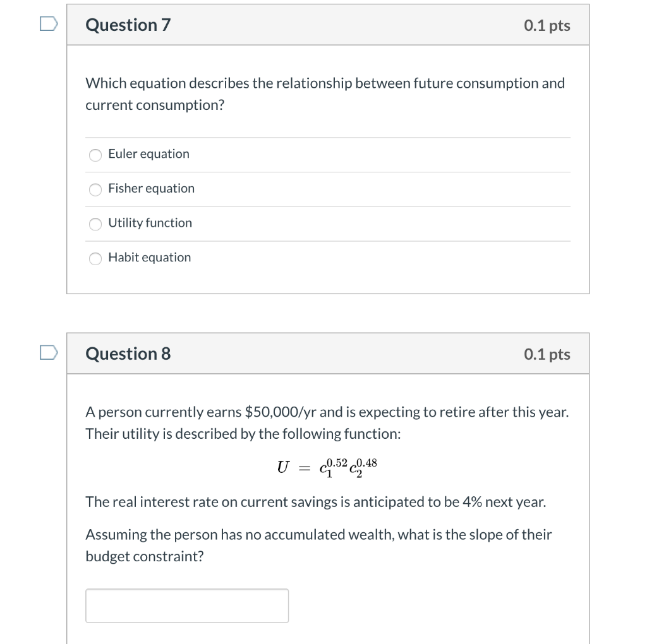Viewport: 647px width, 644px height.
Task: Select the Utility function radio button
Action: coord(95,224)
